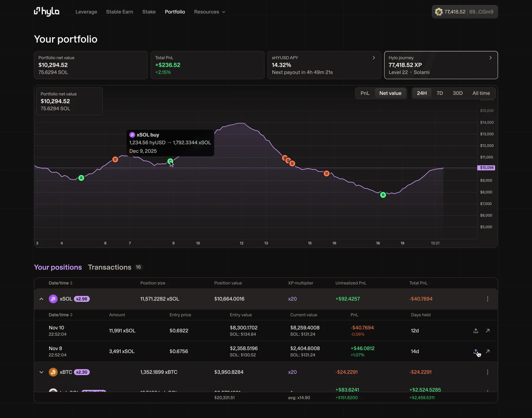This screenshot has height=418, width=532.
Task: Click the Days held column header
Action: point(421,315)
